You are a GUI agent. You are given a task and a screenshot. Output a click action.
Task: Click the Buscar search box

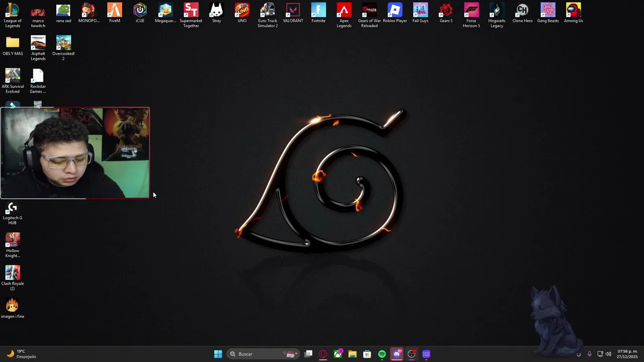pos(263,354)
